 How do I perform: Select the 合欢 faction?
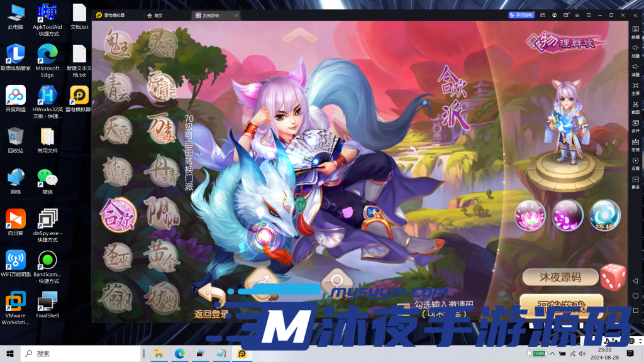[x=118, y=215]
